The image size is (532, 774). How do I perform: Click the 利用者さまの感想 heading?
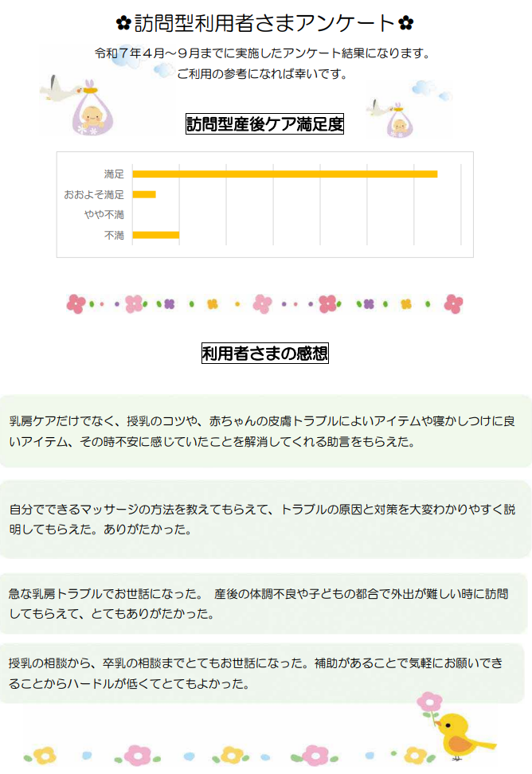click(264, 354)
